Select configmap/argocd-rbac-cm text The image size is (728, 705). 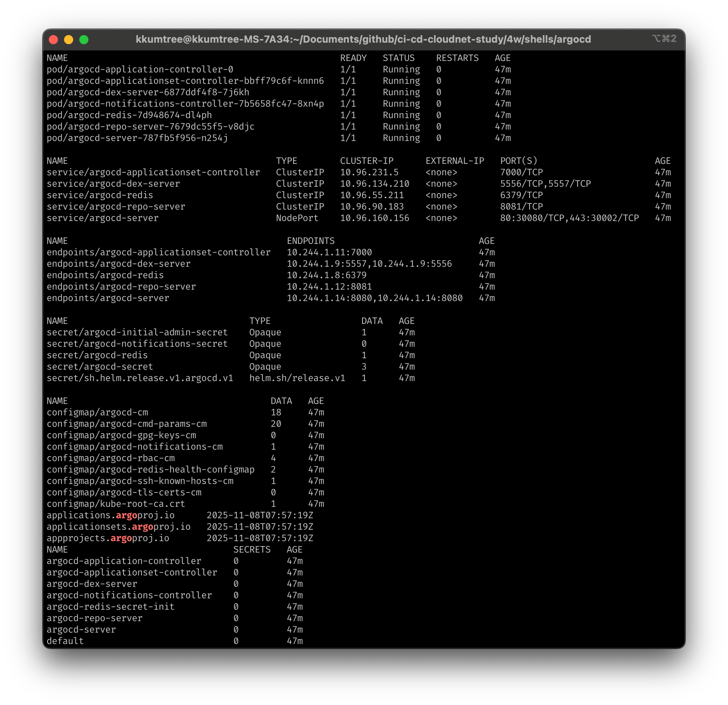click(x=111, y=458)
